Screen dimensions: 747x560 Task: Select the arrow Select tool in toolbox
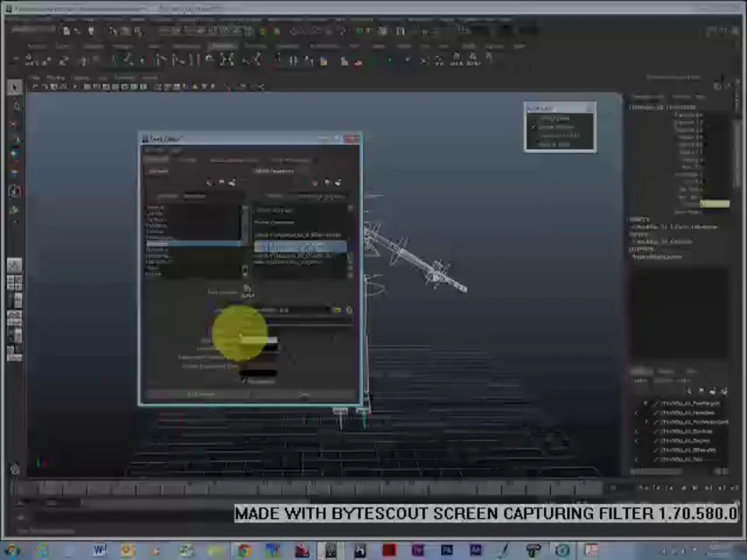(x=14, y=88)
